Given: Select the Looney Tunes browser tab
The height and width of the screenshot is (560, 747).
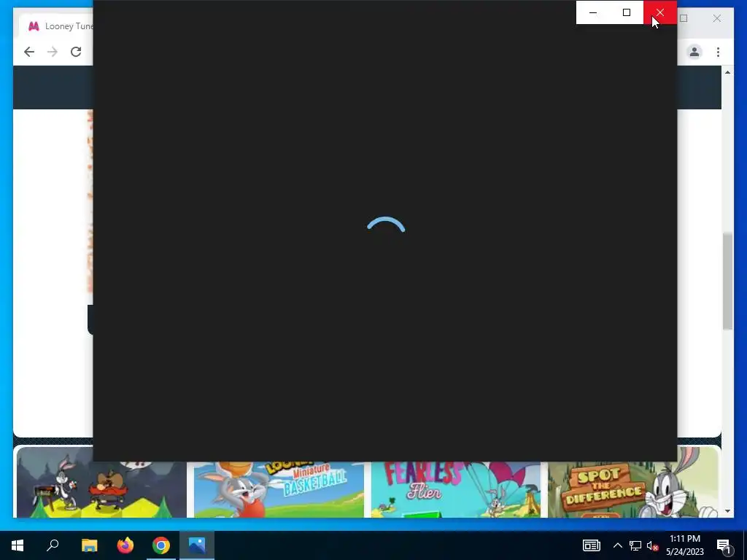Looking at the screenshot, I should pyautogui.click(x=56, y=26).
